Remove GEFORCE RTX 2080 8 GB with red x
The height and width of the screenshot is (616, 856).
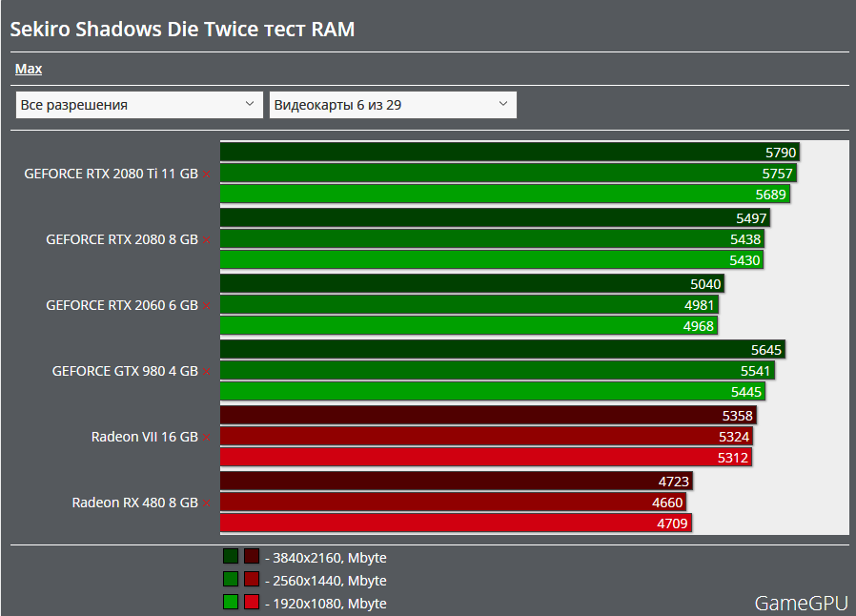pos(206,240)
